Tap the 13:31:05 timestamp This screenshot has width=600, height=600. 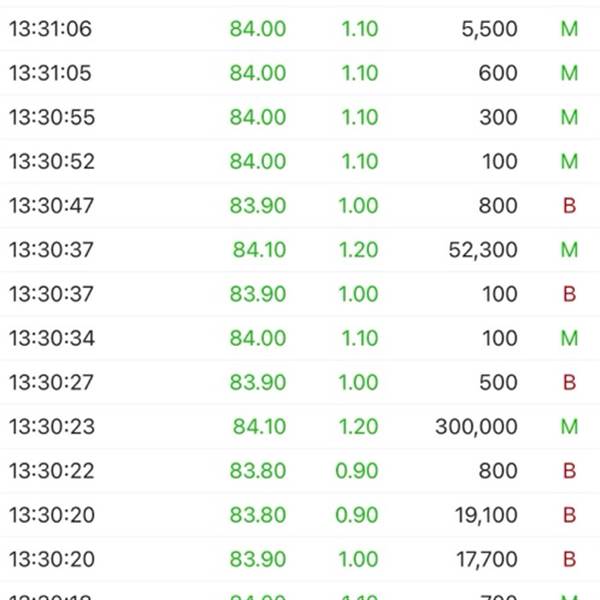[50, 73]
